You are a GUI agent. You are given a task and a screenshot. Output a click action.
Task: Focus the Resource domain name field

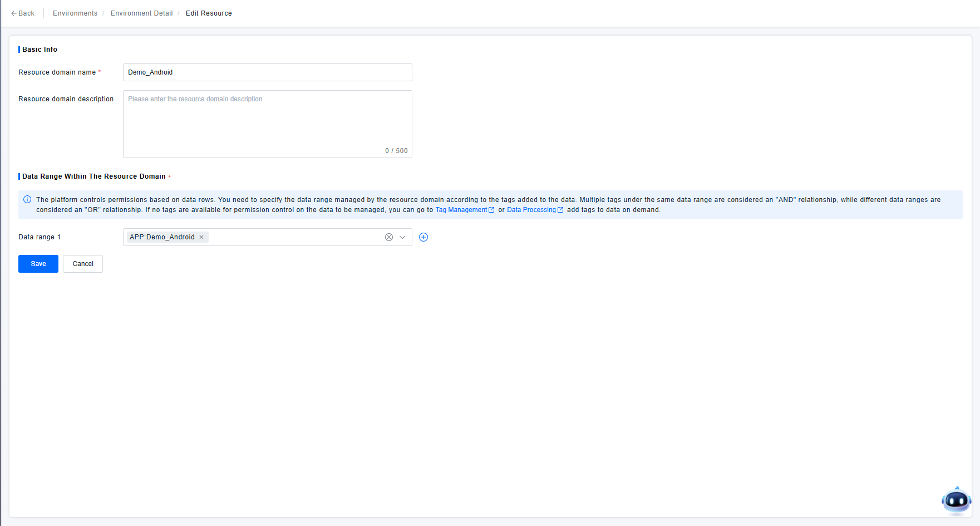(x=267, y=72)
